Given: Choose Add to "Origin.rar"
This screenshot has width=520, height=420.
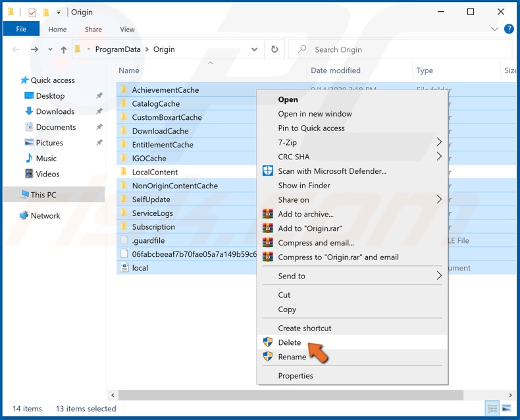Looking at the screenshot, I should click(x=352, y=228).
